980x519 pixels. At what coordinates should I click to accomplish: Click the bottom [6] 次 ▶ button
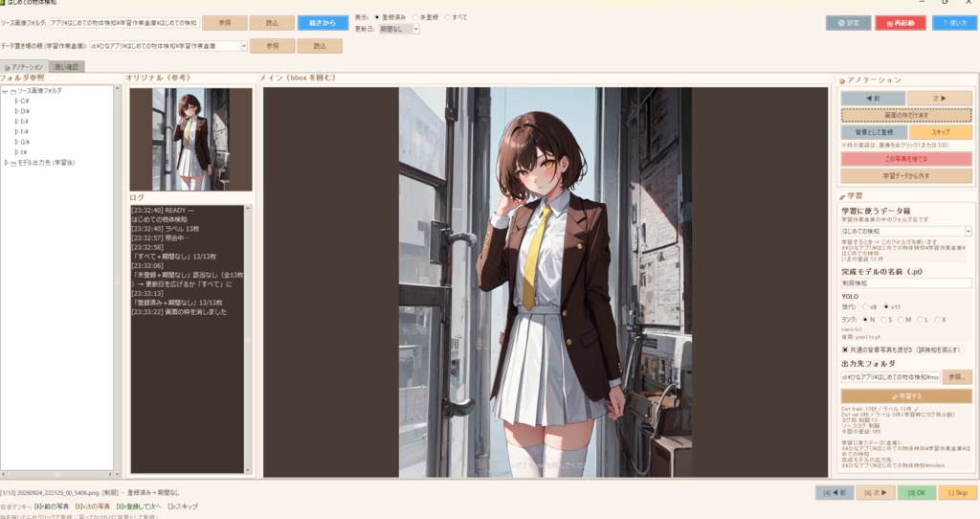pyautogui.click(x=875, y=493)
